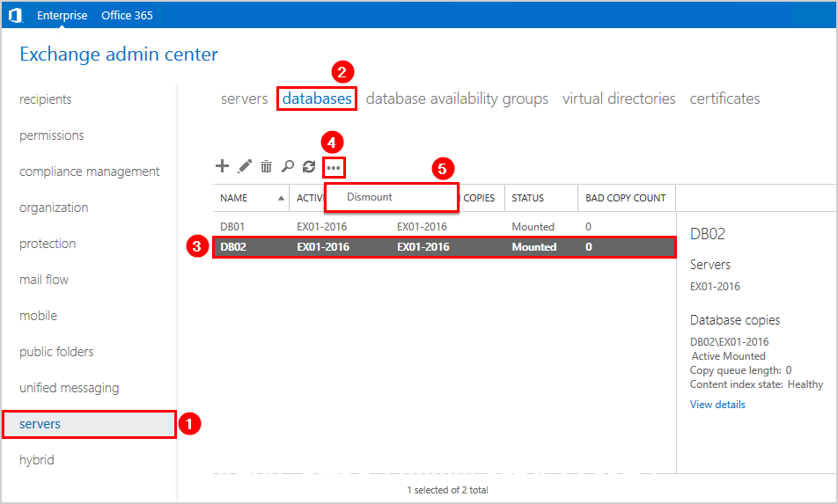Open database availability groups tab
Screen dimensions: 838x504
457,99
